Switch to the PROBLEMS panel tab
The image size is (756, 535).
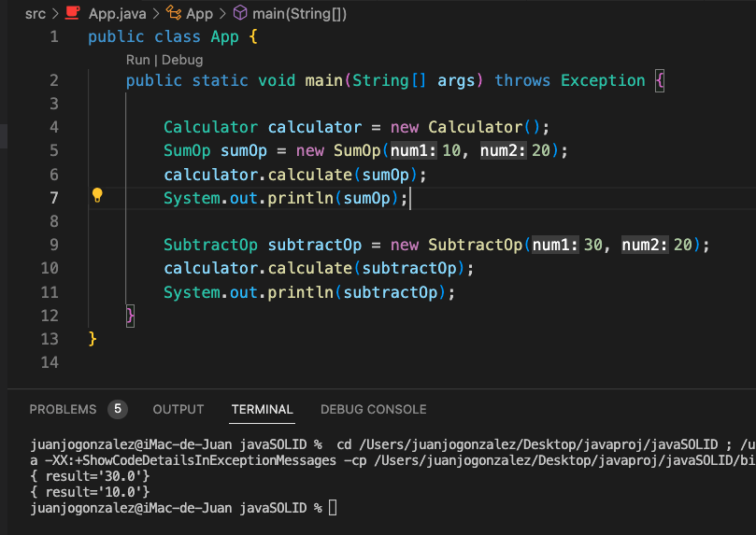tap(63, 409)
